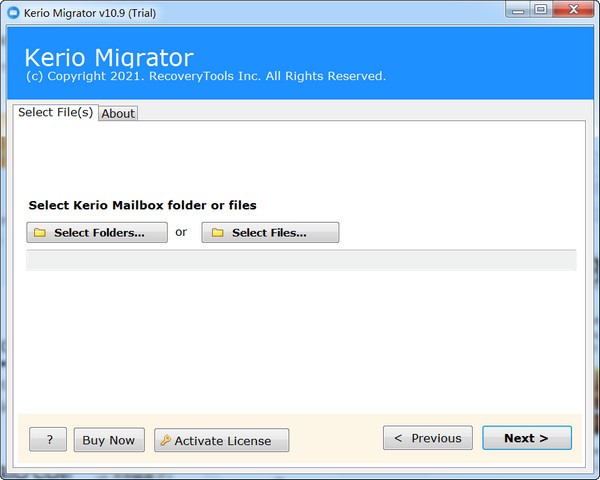Viewport: 600px width, 480px height.
Task: Click the window title bar text
Action: [88, 12]
